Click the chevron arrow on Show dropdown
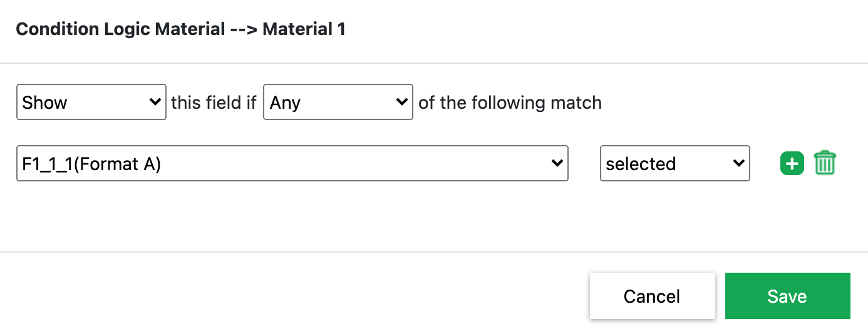Image resolution: width=868 pixels, height=334 pixels. pyautogui.click(x=155, y=102)
